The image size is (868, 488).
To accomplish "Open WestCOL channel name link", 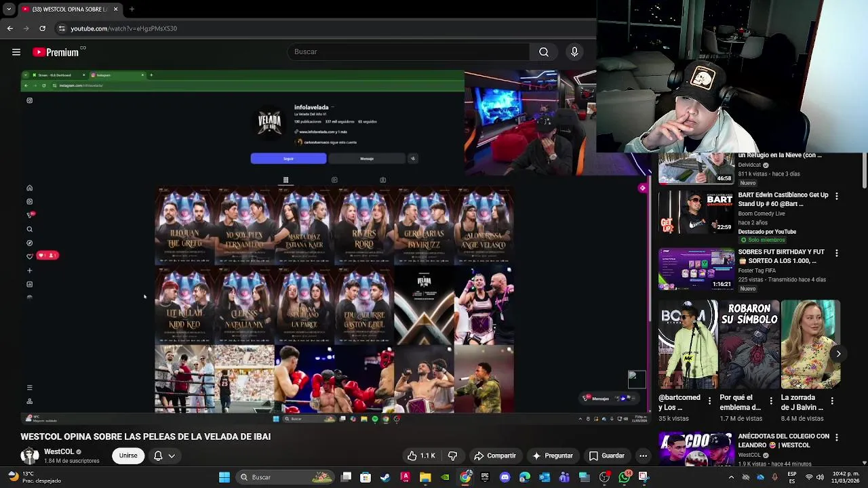I will tap(59, 451).
